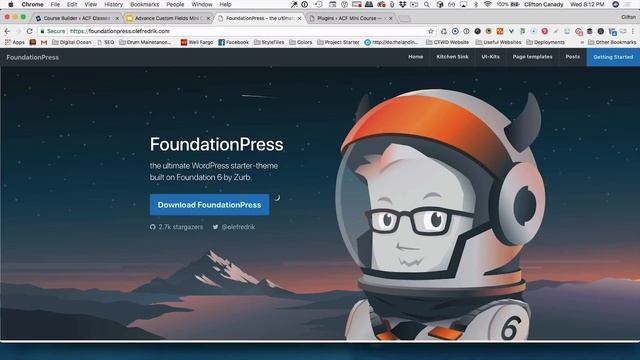Image resolution: width=640 pixels, height=360 pixels.
Task: Open a new browser tab
Action: pyautogui.click(x=404, y=19)
